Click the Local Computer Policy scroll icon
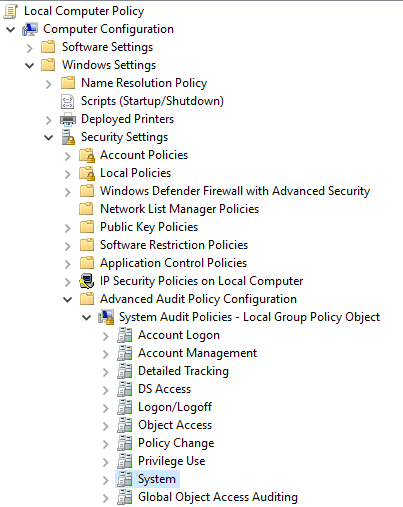This screenshot has width=403, height=507. [x=10, y=11]
